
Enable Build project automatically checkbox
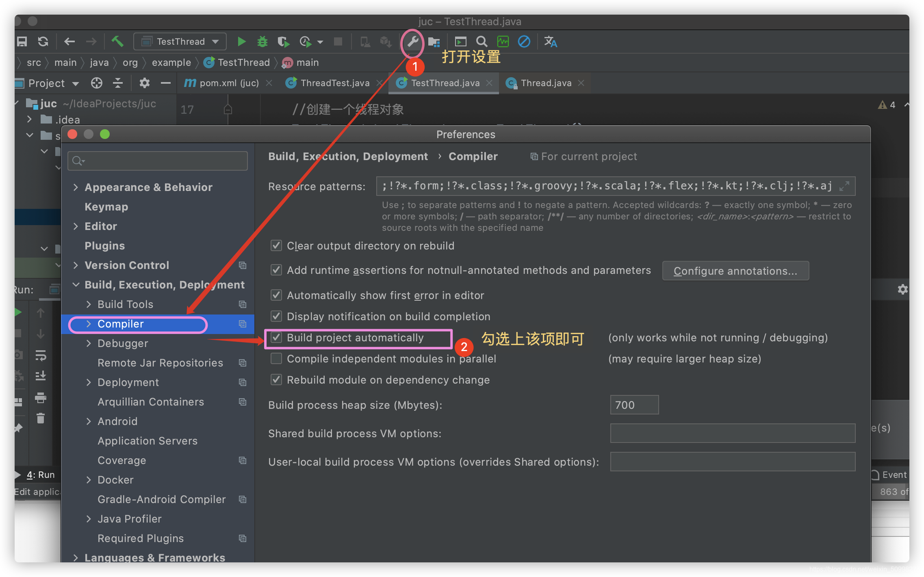[277, 338]
